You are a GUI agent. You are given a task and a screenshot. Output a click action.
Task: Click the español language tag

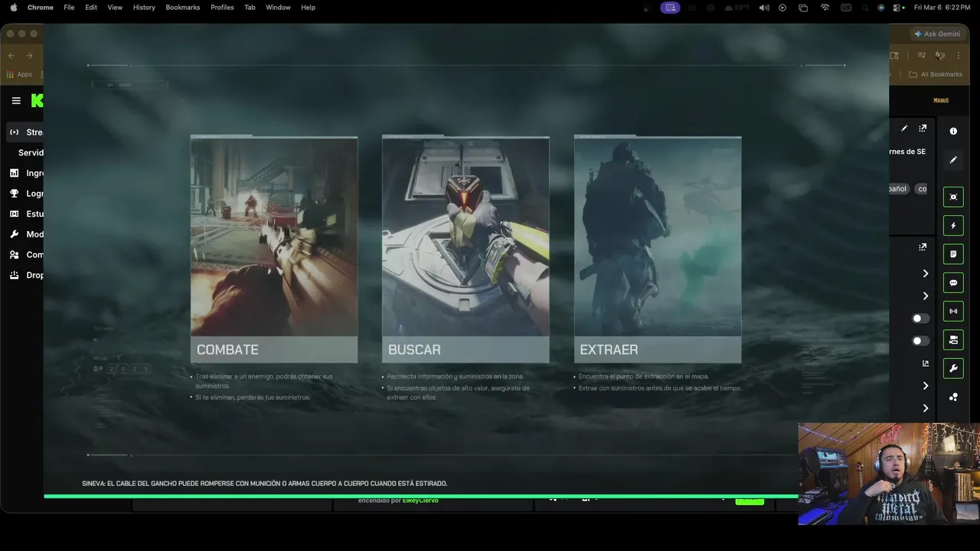897,189
